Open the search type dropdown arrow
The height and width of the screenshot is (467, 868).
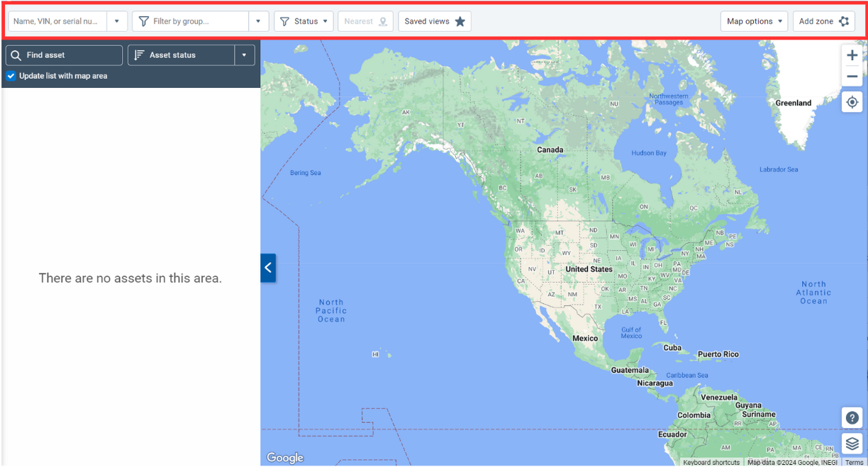pos(116,21)
